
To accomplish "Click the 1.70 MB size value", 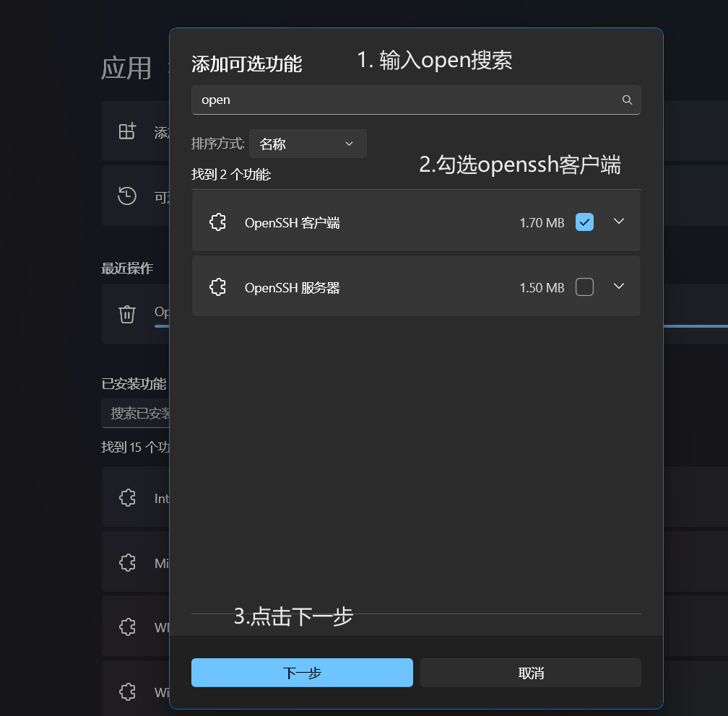I will point(542,223).
